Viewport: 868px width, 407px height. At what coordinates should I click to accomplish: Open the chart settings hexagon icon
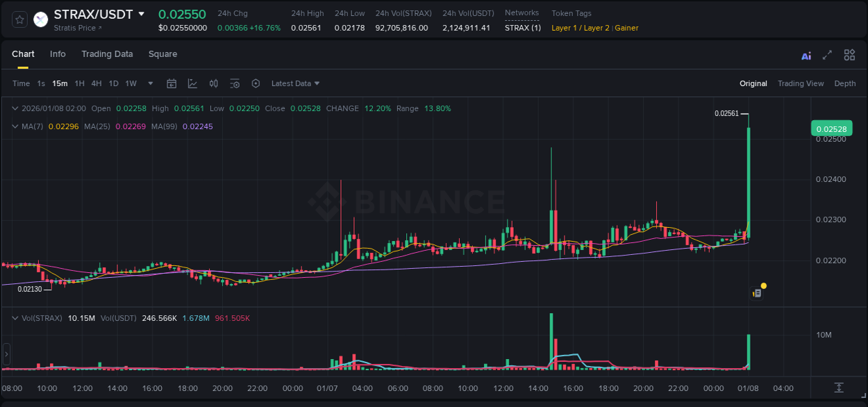tap(256, 83)
